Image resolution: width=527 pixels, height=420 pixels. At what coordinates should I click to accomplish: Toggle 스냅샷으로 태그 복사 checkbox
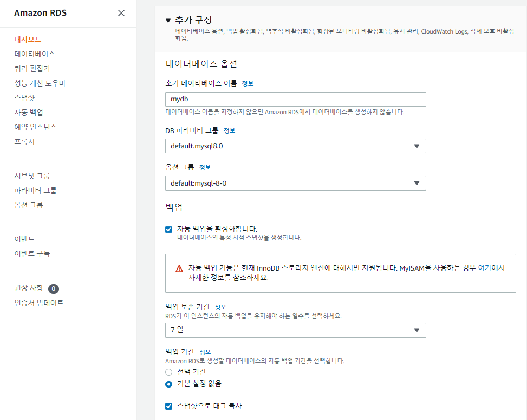coord(169,406)
